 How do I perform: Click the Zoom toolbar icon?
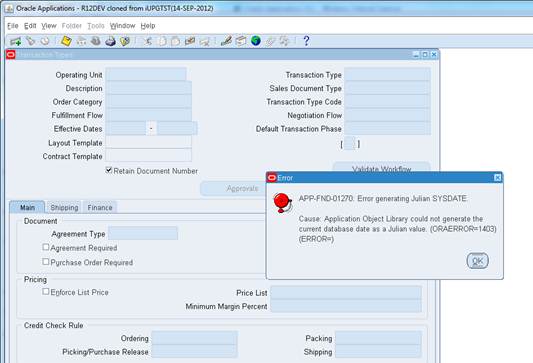tap(241, 41)
